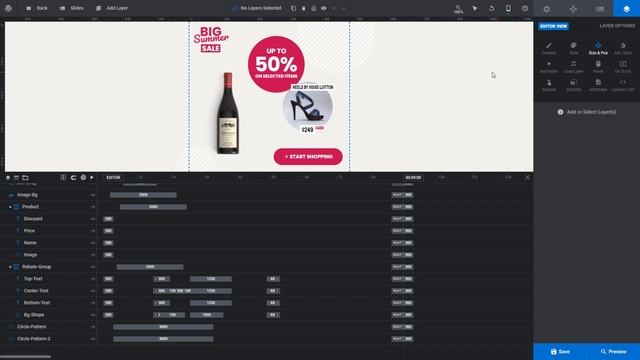Open the Visibility settings
Screen dimensions: 640x360
(573, 85)
